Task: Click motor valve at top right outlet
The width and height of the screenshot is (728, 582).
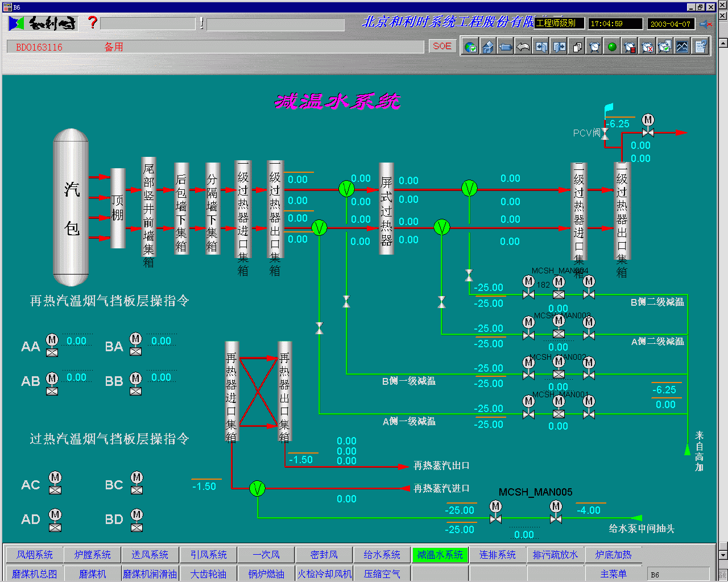Action: click(648, 126)
